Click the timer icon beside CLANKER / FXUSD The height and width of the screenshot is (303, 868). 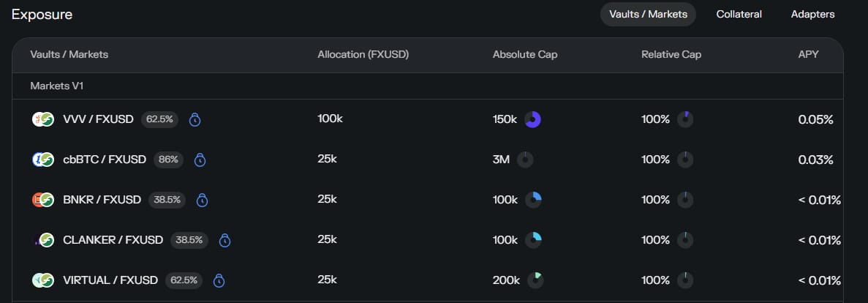[x=225, y=240]
